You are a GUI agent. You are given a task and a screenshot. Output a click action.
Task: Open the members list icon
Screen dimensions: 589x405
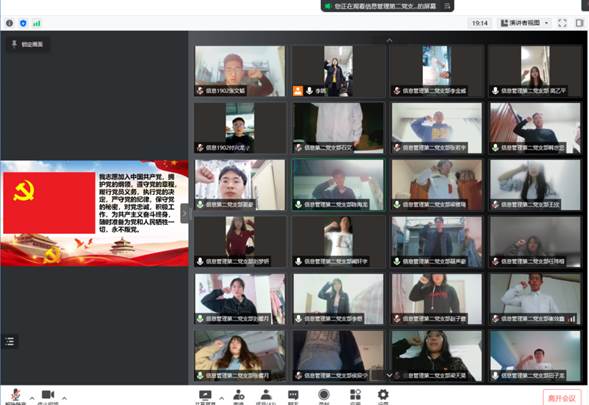(266, 394)
